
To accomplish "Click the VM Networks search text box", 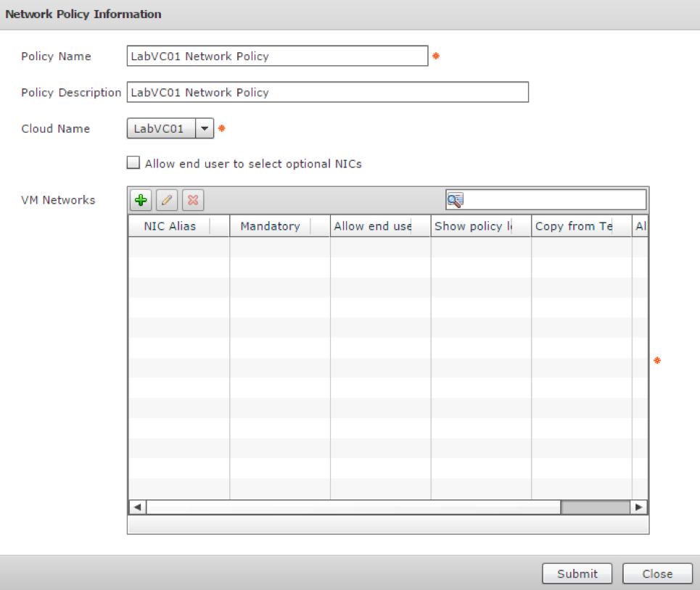I will click(x=555, y=200).
